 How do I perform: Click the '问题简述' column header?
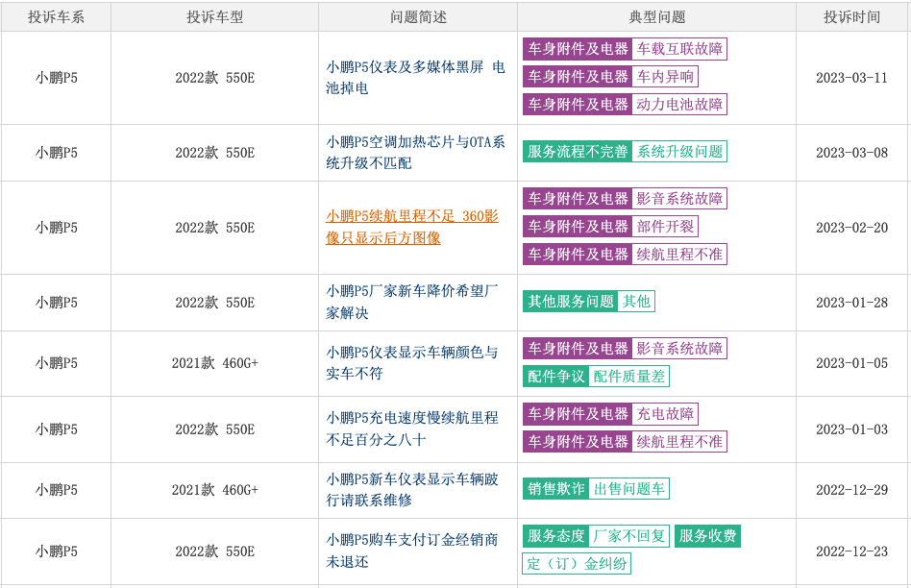click(x=418, y=17)
